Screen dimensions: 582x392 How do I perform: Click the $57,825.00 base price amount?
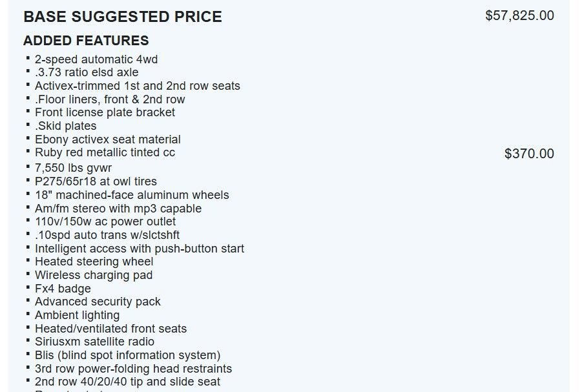point(519,15)
